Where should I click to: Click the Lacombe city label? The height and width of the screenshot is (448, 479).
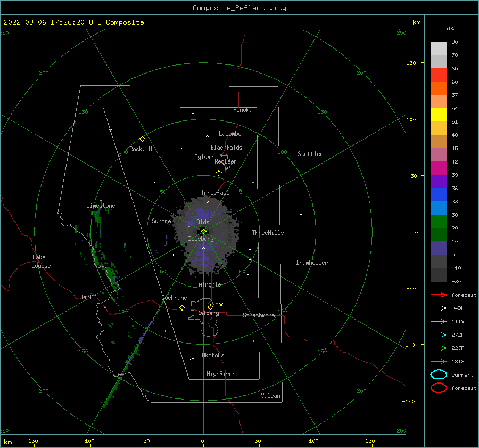click(230, 134)
